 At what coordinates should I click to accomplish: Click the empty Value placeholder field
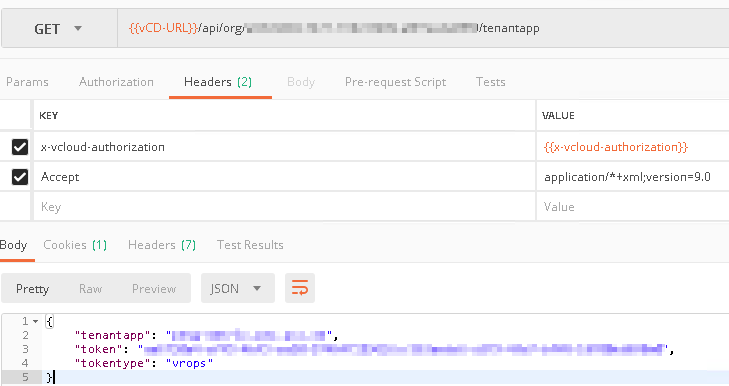(x=633, y=206)
